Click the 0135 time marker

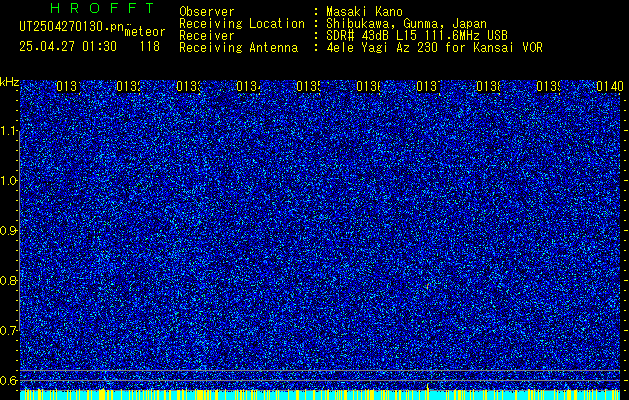pyautogui.click(x=309, y=86)
